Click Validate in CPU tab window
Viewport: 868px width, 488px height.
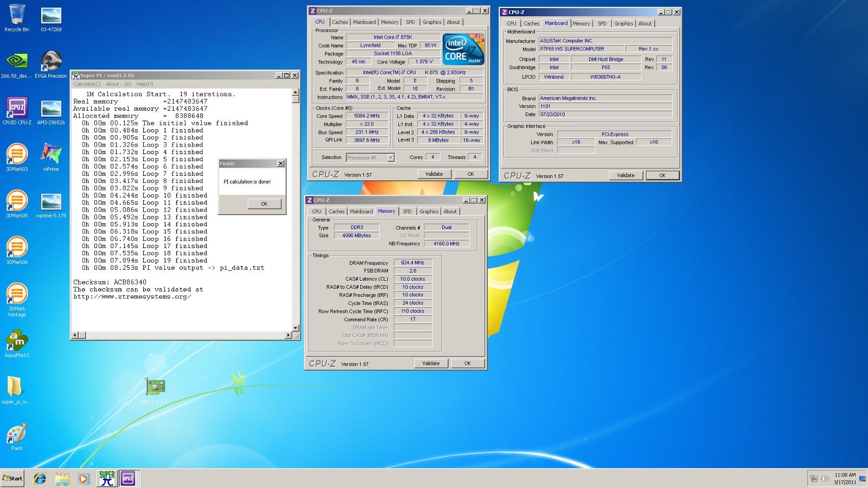[434, 174]
